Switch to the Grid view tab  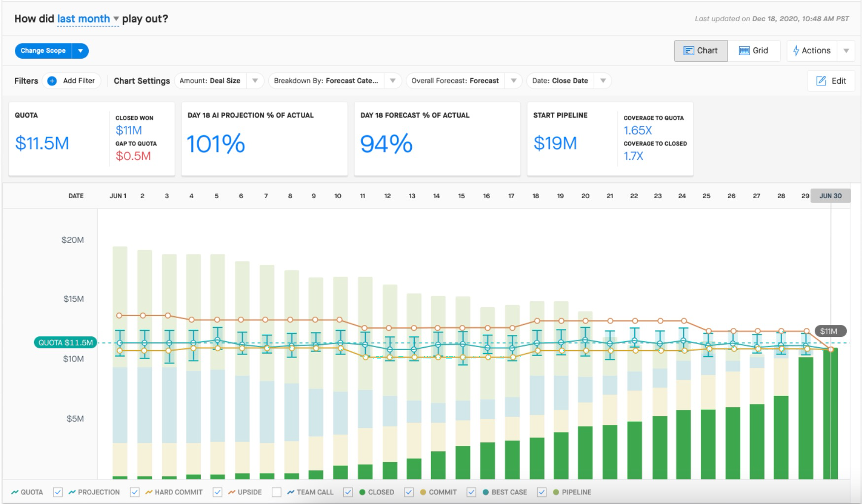point(754,50)
